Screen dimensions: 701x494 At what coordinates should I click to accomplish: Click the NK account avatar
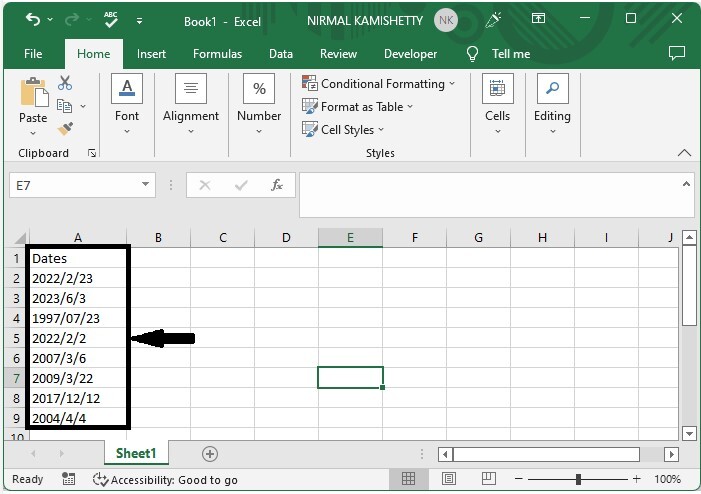446,20
